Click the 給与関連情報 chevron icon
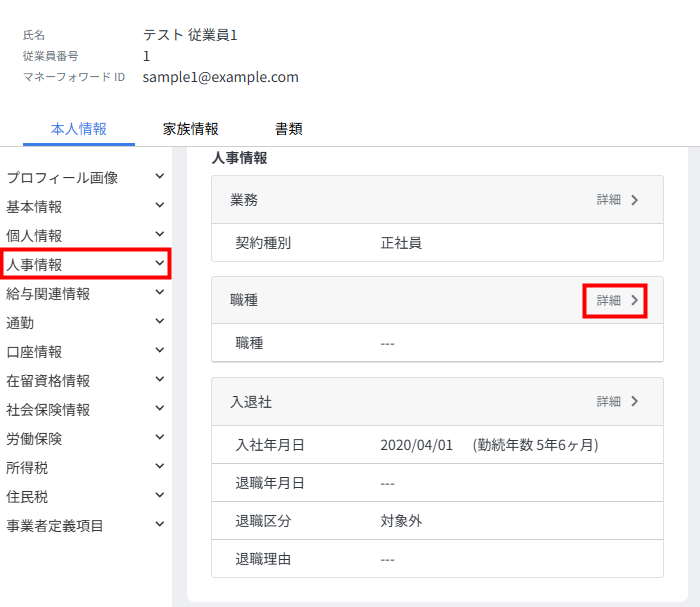The image size is (700, 607). coord(160,293)
